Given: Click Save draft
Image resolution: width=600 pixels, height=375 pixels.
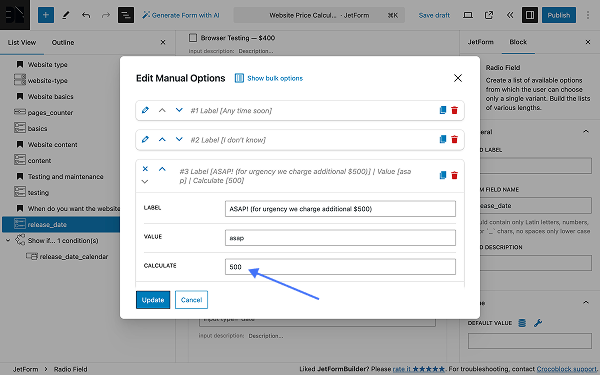Looking at the screenshot, I should 434,15.
